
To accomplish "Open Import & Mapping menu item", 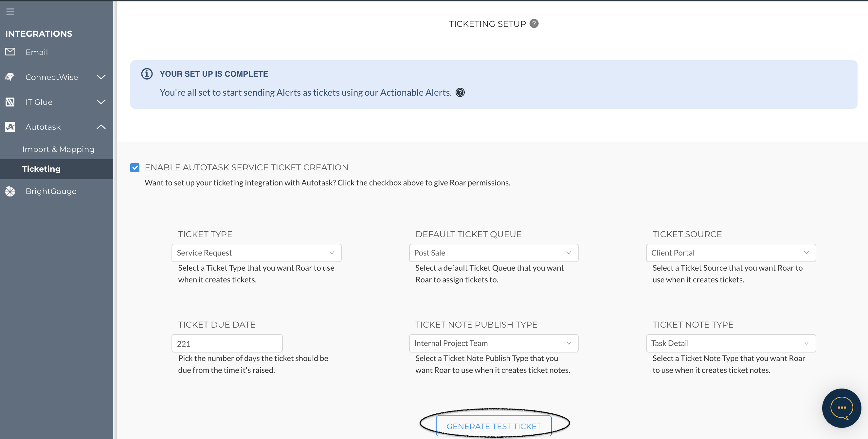I will point(58,149).
